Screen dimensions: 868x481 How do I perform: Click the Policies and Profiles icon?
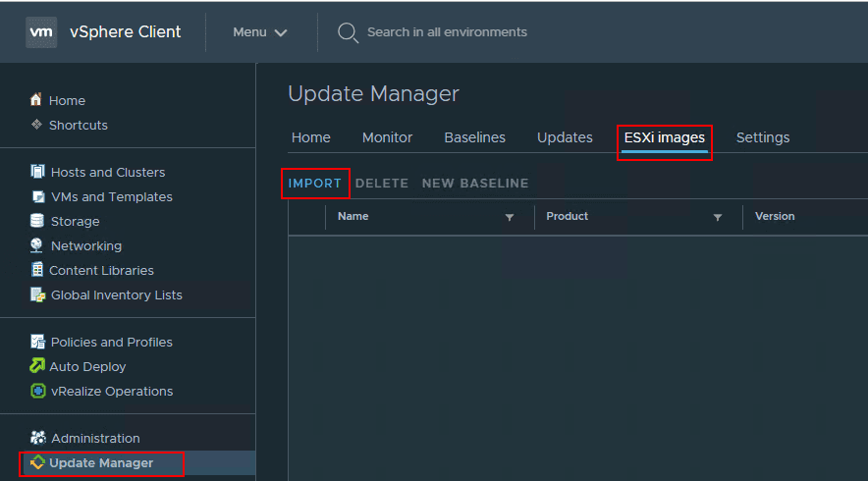[37, 342]
